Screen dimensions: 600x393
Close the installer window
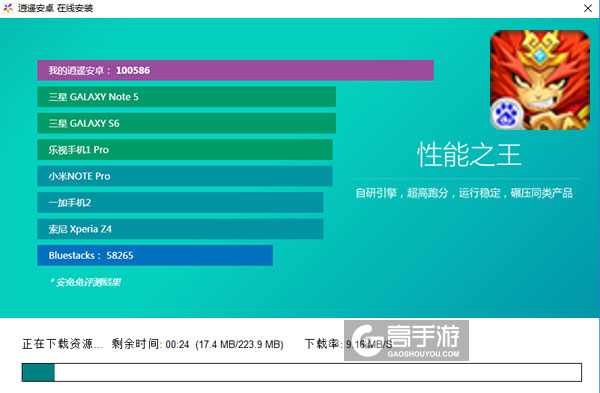[x=588, y=8]
